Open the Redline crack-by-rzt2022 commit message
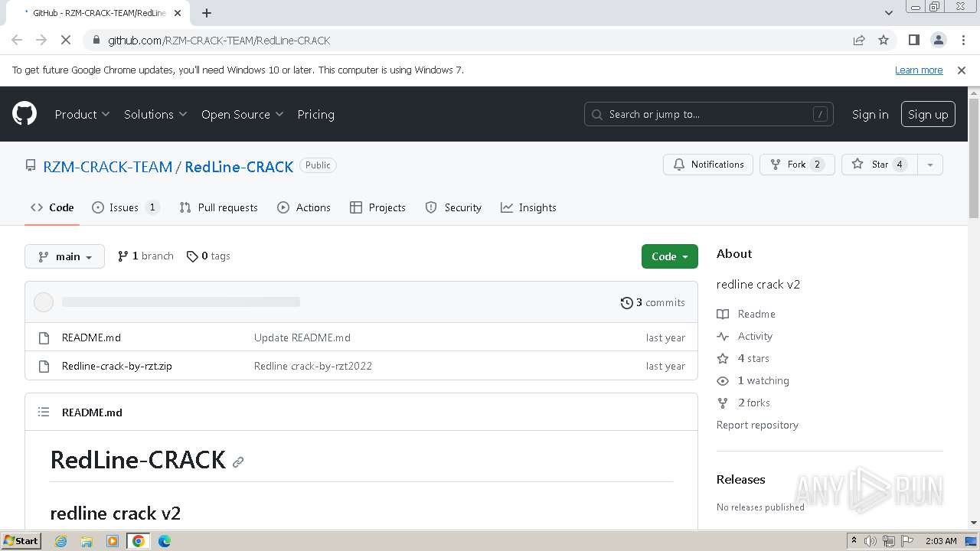 pos(313,366)
